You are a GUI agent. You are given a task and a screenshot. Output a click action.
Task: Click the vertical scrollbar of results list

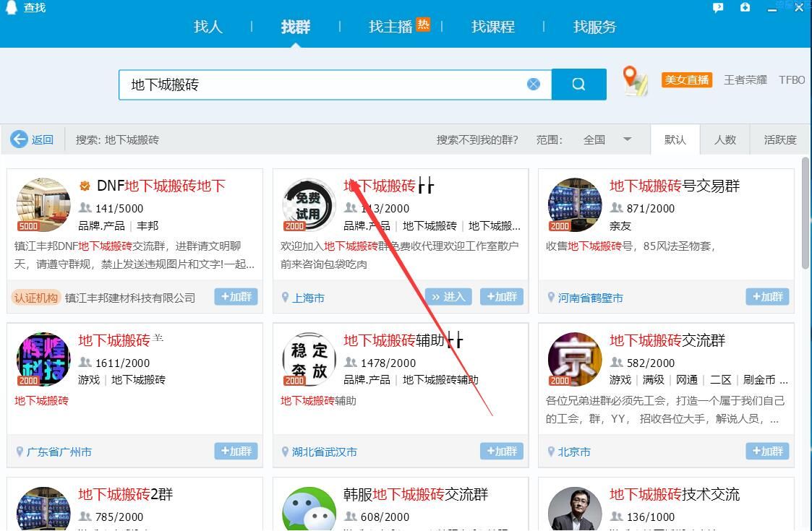tap(805, 212)
